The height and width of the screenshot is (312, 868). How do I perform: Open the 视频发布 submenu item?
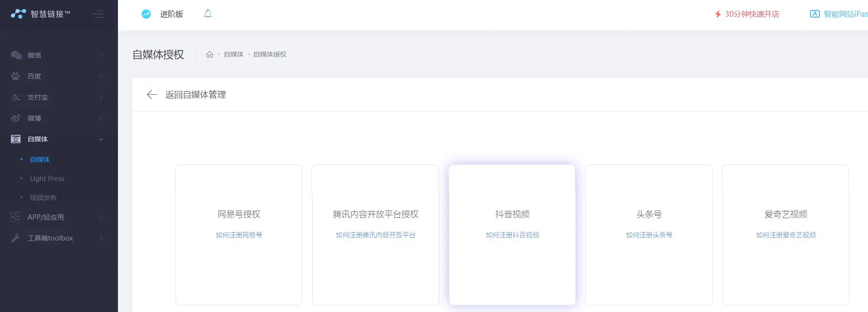pyautogui.click(x=43, y=198)
